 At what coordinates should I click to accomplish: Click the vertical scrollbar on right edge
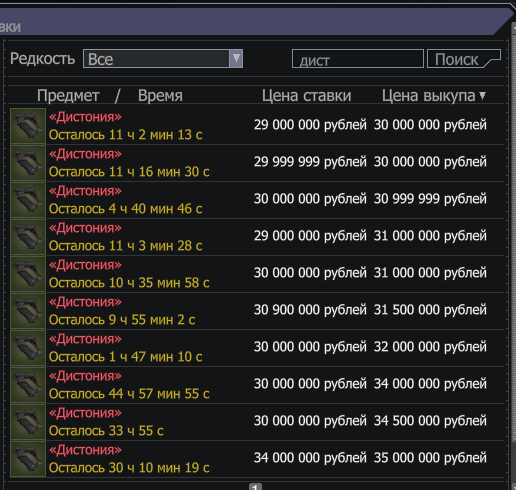pyautogui.click(x=513, y=233)
